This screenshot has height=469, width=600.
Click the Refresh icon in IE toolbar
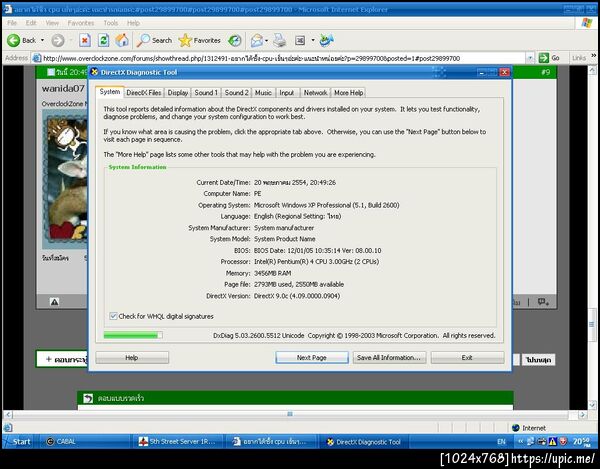(103, 40)
